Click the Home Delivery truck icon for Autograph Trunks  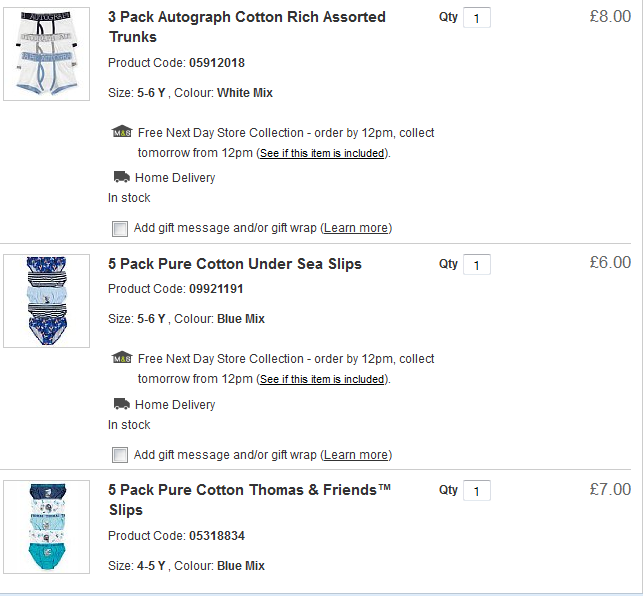121,177
